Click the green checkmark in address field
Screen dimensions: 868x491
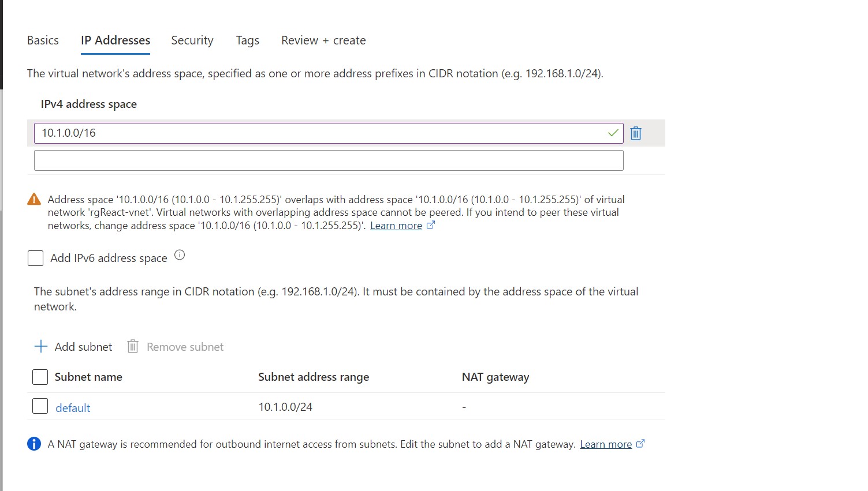613,133
